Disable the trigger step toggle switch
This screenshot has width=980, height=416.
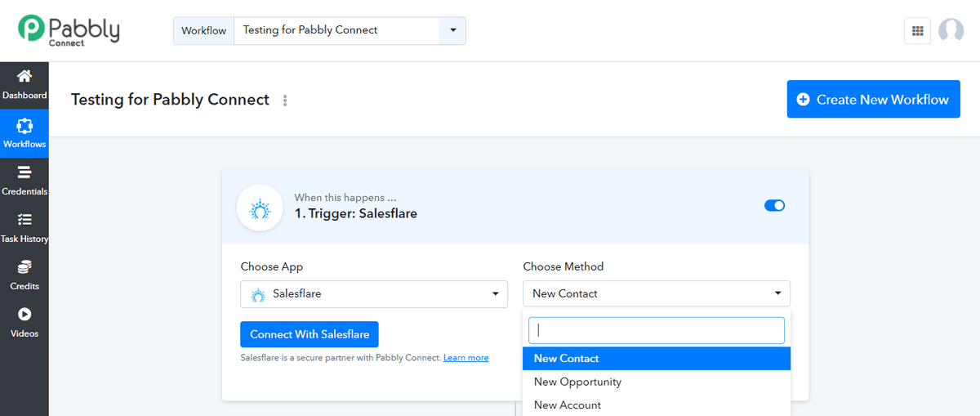click(774, 205)
